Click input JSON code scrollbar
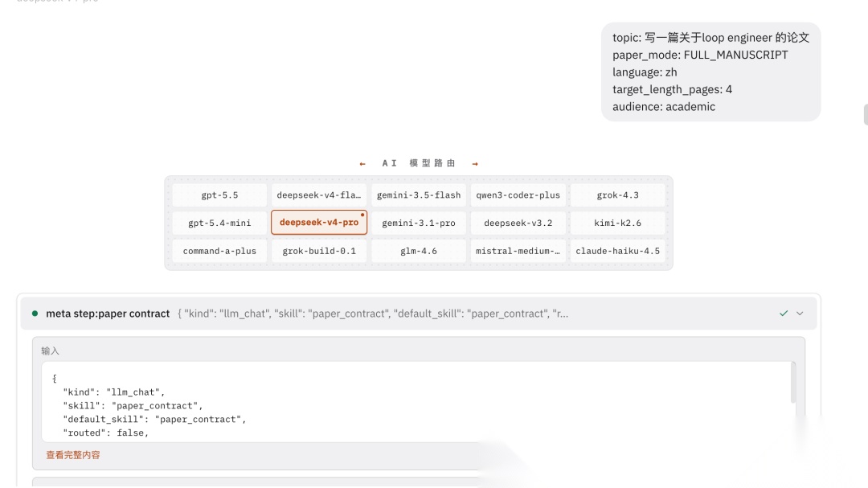The width and height of the screenshot is (868, 488). click(x=793, y=382)
